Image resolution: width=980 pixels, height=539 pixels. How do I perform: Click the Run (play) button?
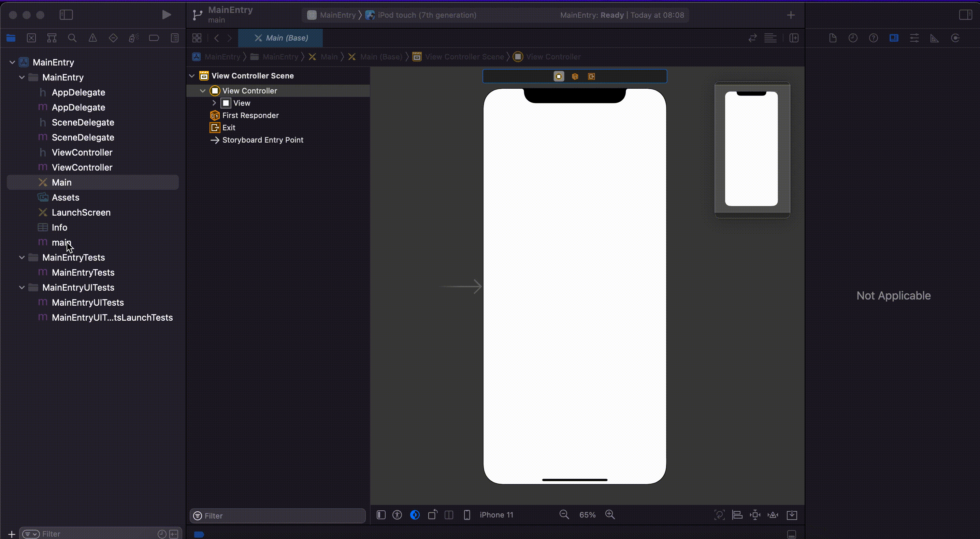point(166,15)
